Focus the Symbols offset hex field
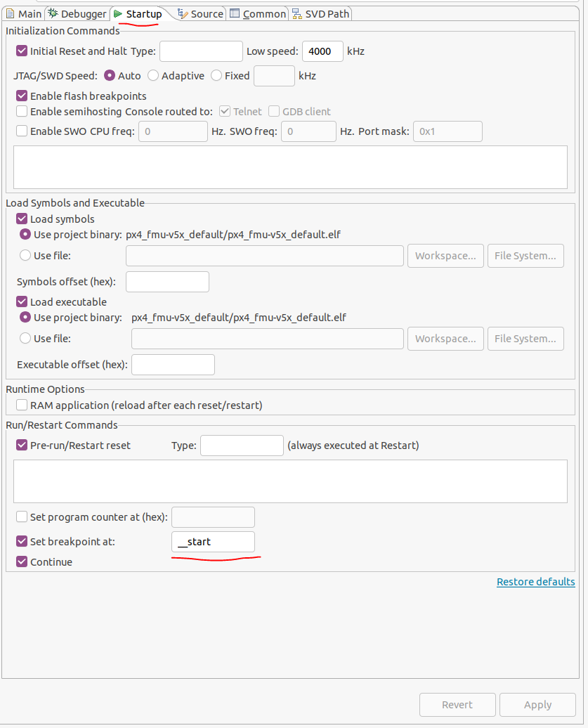 [x=167, y=282]
